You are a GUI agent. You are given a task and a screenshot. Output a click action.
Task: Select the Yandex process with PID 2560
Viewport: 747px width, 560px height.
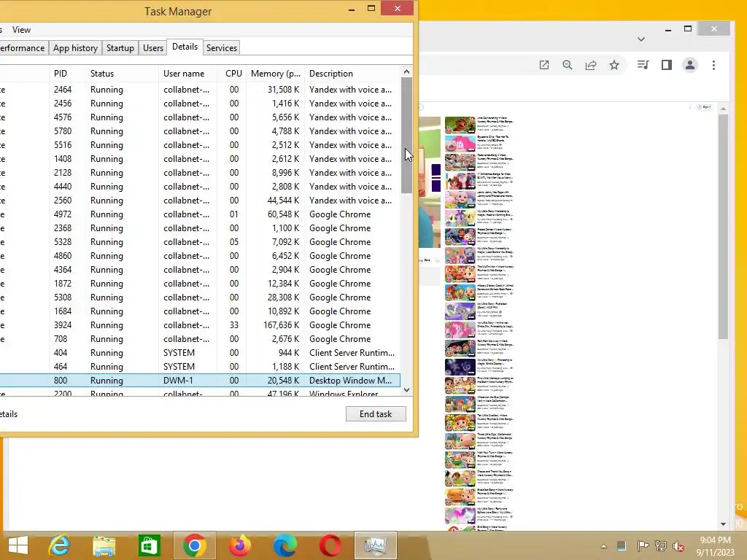tap(200, 201)
